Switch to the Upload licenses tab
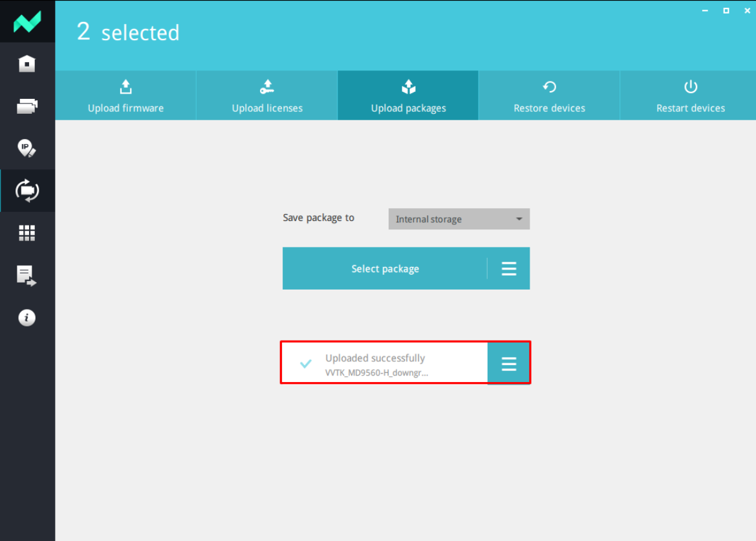 coord(267,96)
